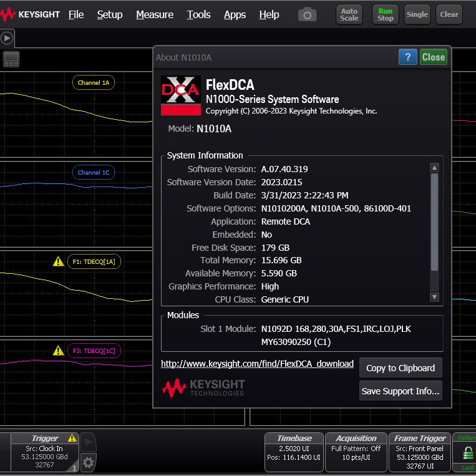
Task: Open the Measure menu
Action: coord(155,14)
